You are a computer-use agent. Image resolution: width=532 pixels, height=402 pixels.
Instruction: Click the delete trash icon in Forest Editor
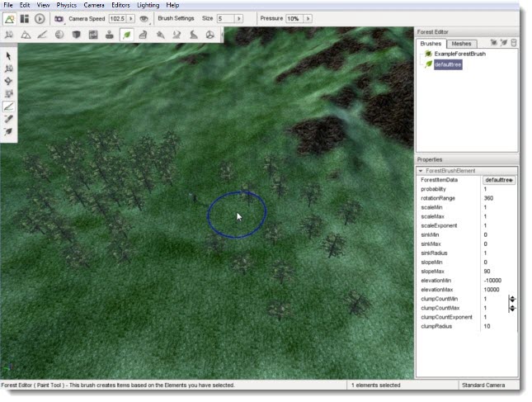(x=514, y=42)
